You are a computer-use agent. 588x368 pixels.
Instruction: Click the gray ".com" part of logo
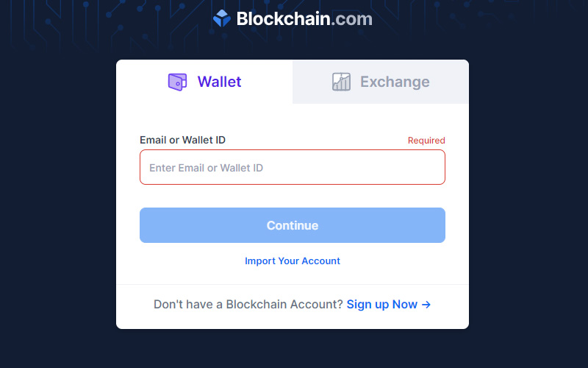click(x=351, y=19)
